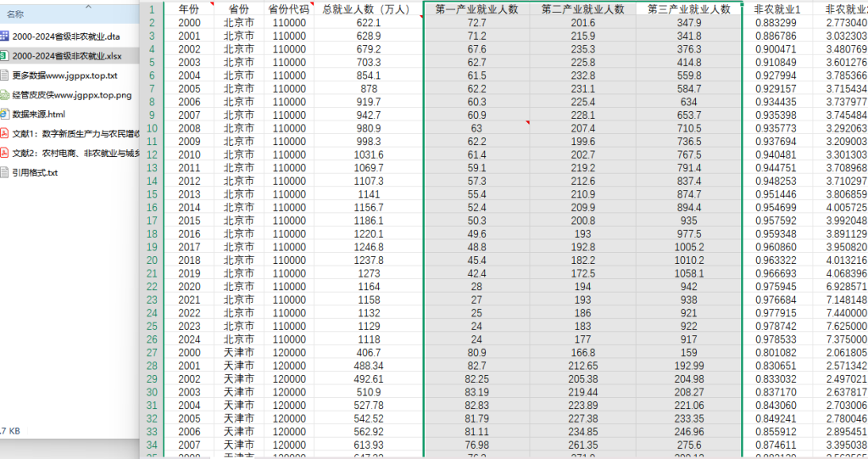Click the second-industry cell showing 201.6
The height and width of the screenshot is (459, 868).
pos(583,23)
